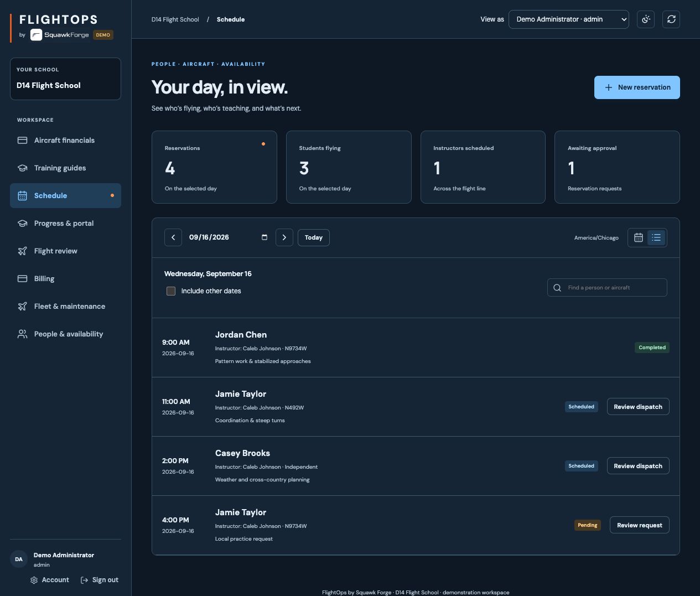Review dispatch for Jamie Taylor 11:00 AM
Screen dimensions: 700x596
coord(638,407)
